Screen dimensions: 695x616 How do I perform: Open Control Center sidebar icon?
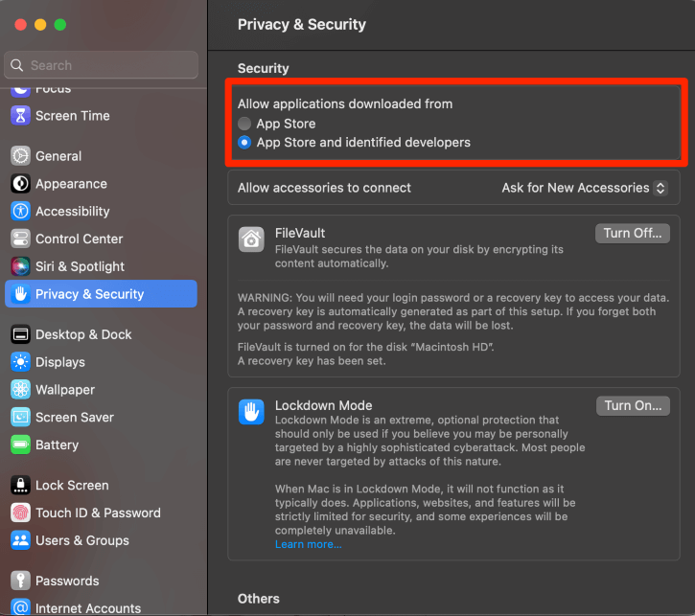20,240
